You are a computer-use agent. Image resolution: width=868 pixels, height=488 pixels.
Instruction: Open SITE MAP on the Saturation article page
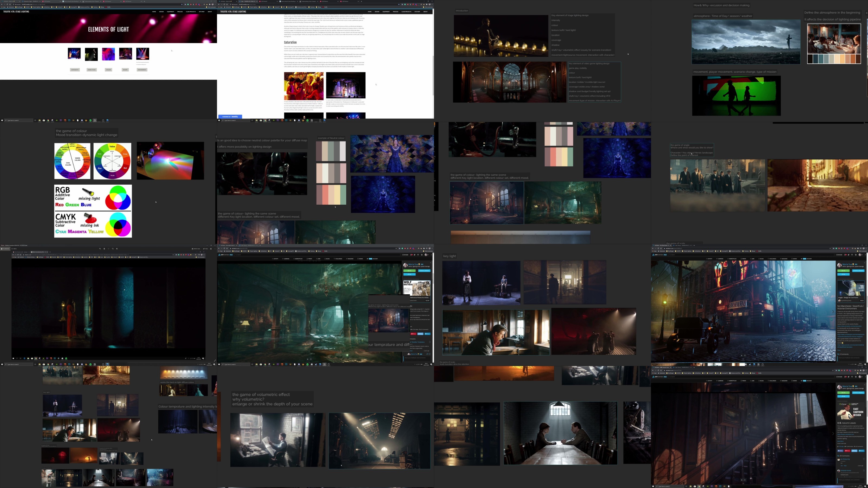(417, 12)
